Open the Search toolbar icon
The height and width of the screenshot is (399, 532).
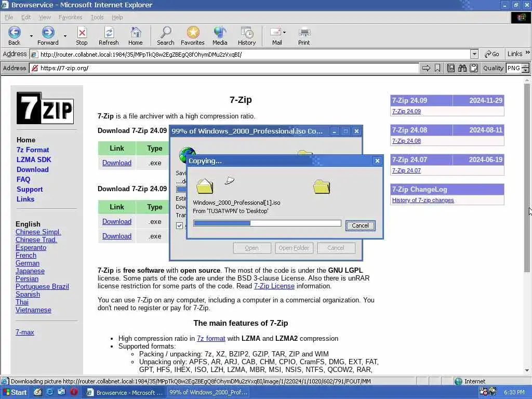pyautogui.click(x=166, y=33)
